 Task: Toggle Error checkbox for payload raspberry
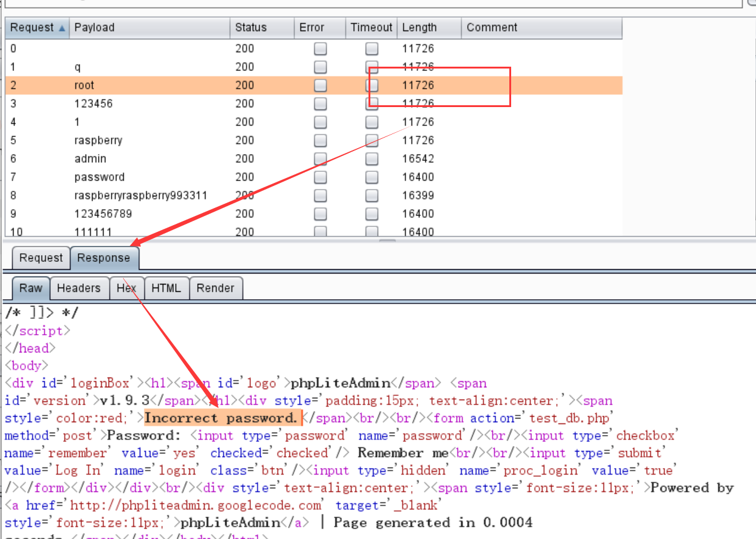point(320,141)
